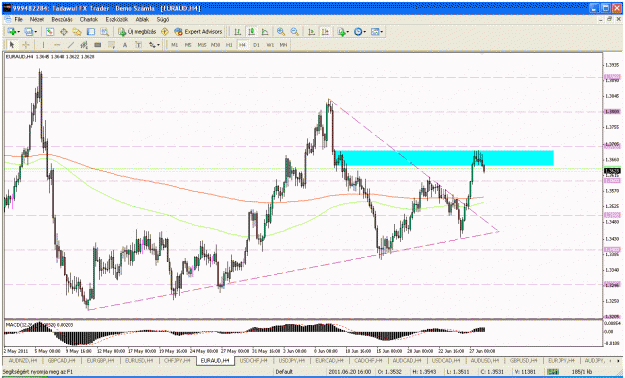This screenshot has width=625, height=378.
Task: Switch to the GBPUSD,H4 chart tab
Action: point(523,360)
